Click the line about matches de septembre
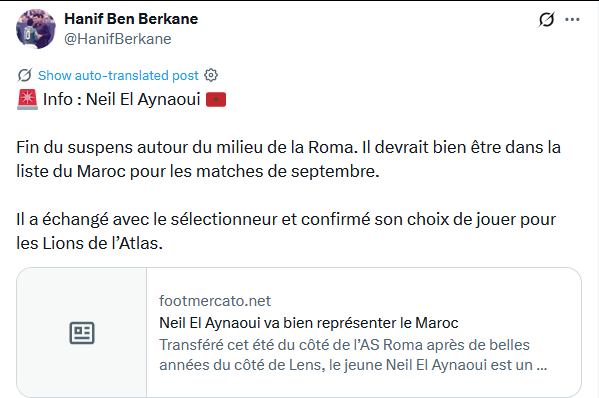Screen dimensions: 599x398 198,171
